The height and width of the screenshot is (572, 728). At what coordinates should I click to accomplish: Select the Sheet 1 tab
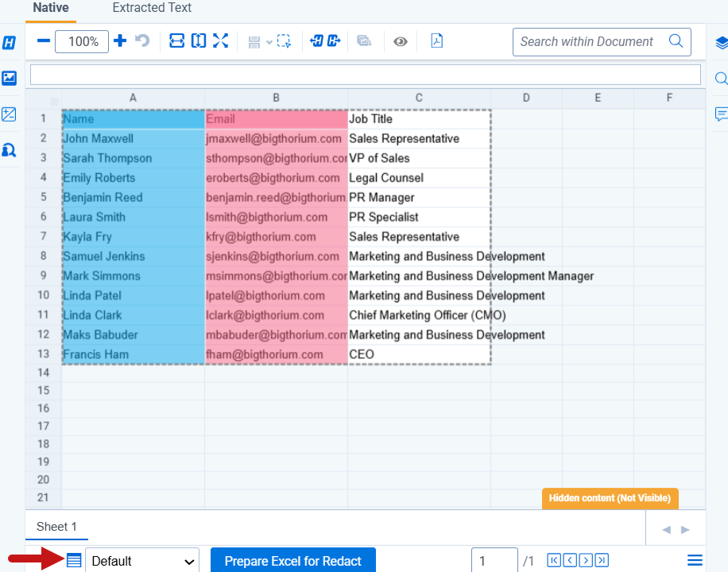[x=57, y=527]
